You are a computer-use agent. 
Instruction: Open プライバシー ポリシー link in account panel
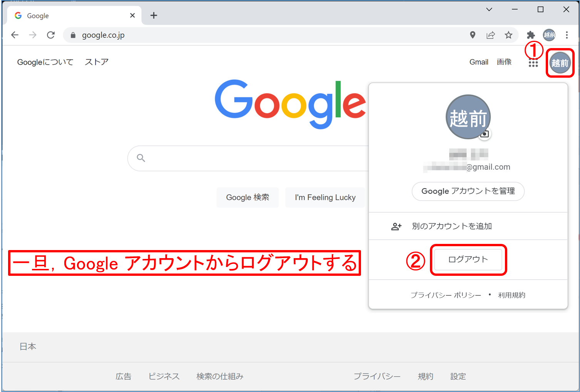tap(446, 295)
